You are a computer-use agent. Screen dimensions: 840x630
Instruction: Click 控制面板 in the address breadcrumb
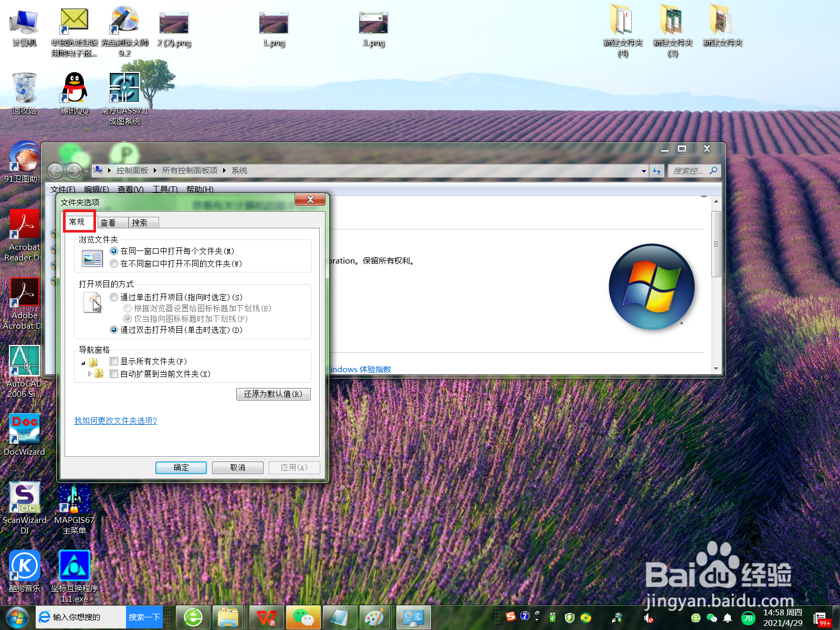click(x=132, y=171)
